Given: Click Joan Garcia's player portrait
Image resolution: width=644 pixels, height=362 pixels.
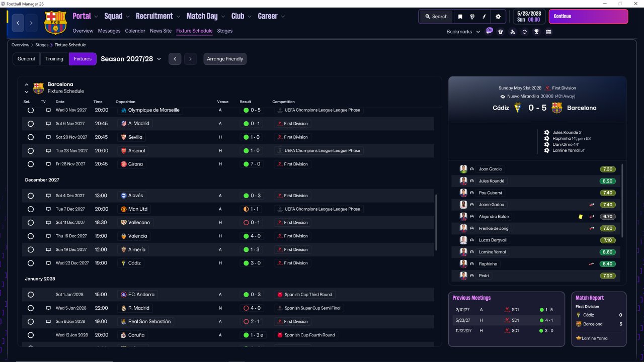Looking at the screenshot, I should click(x=463, y=169).
